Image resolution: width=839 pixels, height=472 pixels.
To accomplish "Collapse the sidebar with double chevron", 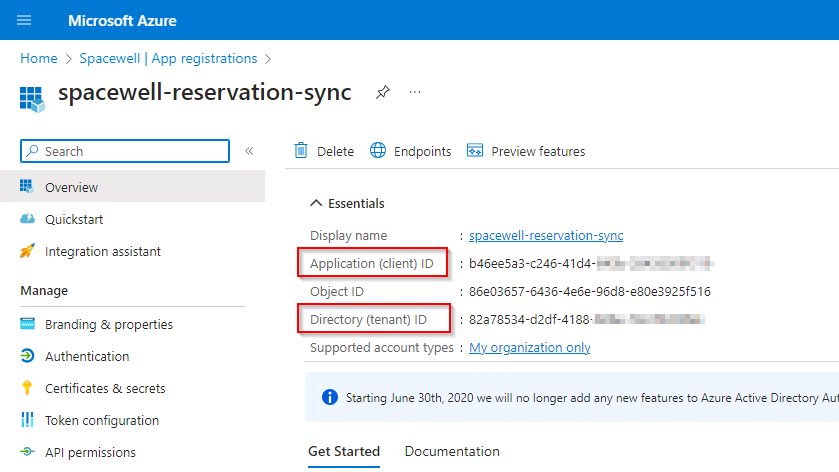I will pos(249,151).
